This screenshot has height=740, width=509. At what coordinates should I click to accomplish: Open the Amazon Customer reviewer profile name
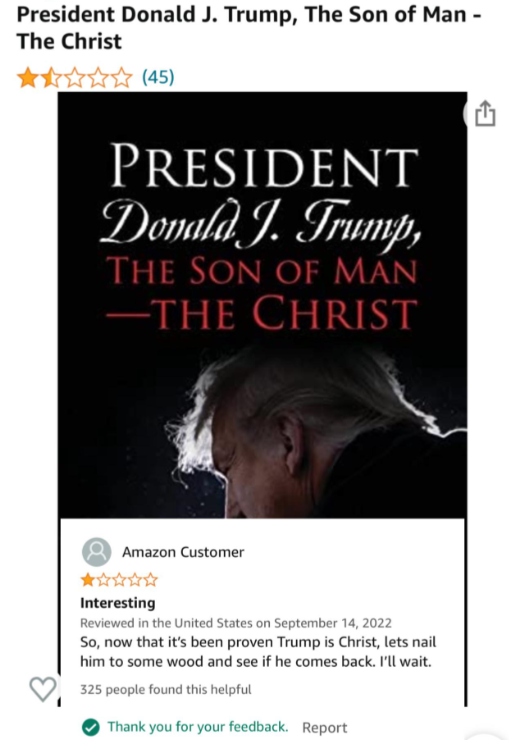pos(183,552)
